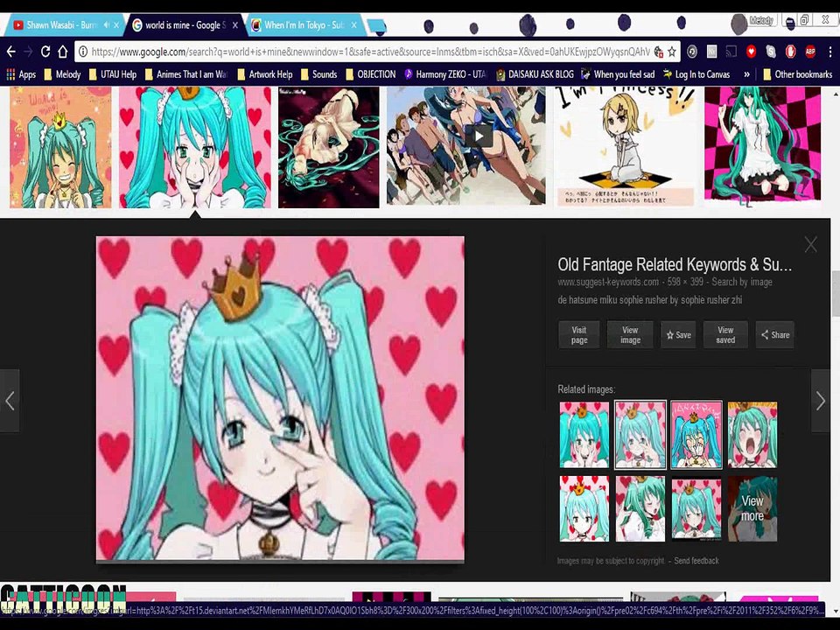Click the Visit page button
The height and width of the screenshot is (630, 840).
coord(578,335)
